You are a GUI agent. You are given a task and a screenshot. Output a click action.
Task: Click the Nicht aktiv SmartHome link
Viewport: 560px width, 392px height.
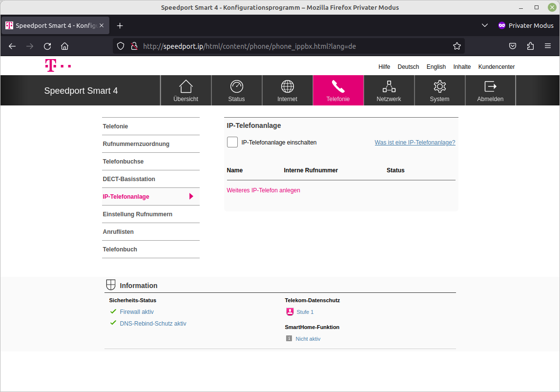[308, 339]
